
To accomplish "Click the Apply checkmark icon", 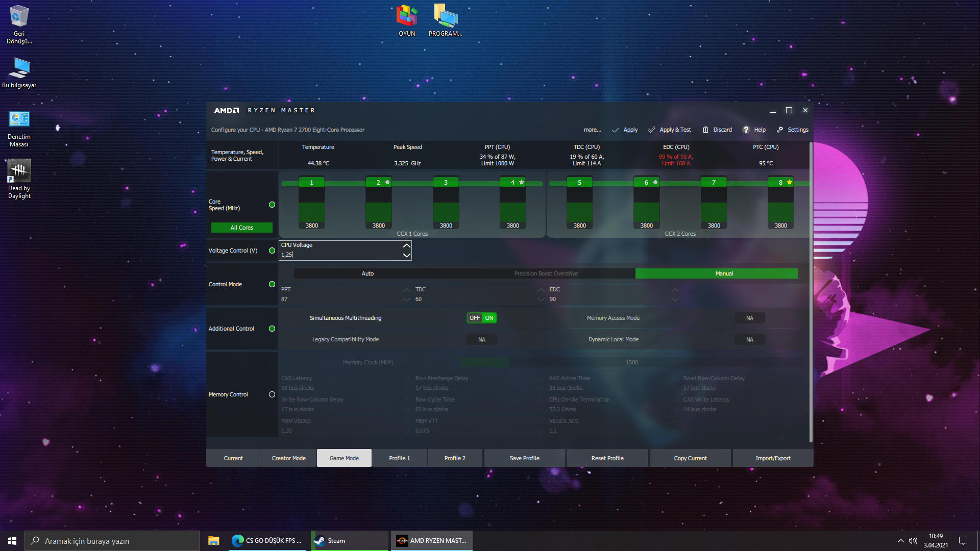I will coord(616,130).
